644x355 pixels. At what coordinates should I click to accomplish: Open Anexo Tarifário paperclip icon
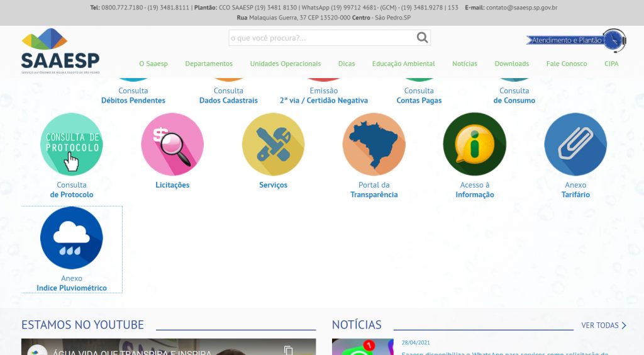(575, 144)
